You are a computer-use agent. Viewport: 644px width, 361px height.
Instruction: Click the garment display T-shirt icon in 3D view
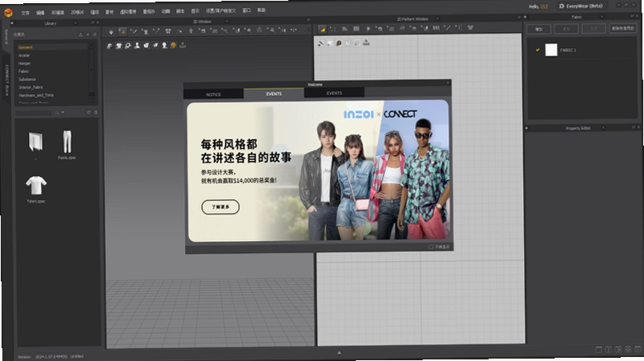click(119, 46)
